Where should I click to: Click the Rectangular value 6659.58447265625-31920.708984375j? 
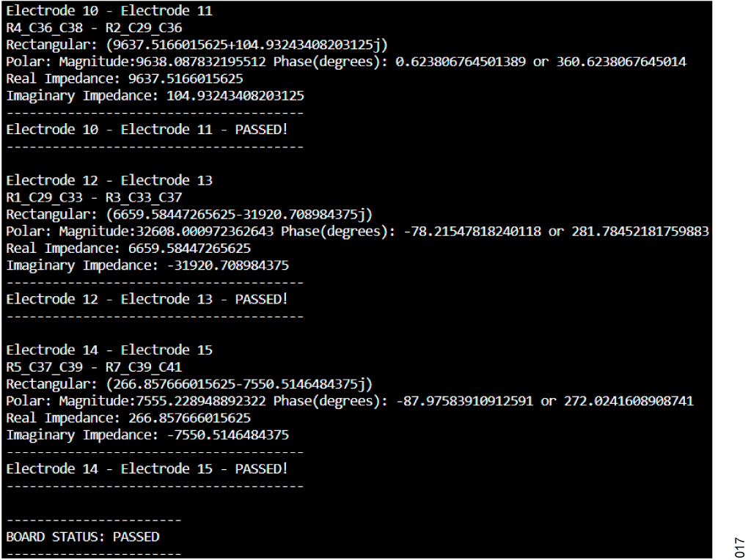tap(239, 215)
